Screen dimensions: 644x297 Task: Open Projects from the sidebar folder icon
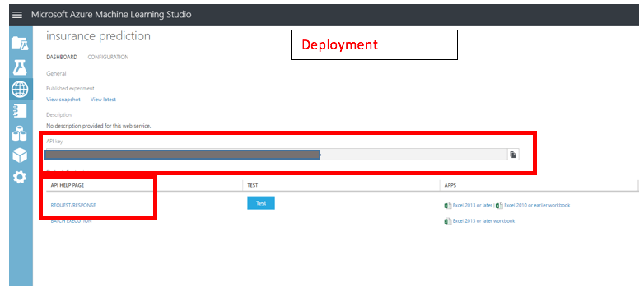(x=20, y=43)
